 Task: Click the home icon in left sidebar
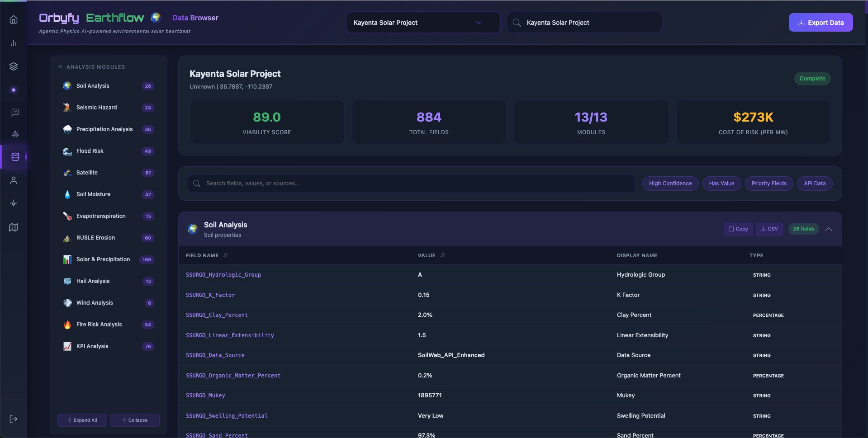pyautogui.click(x=14, y=19)
